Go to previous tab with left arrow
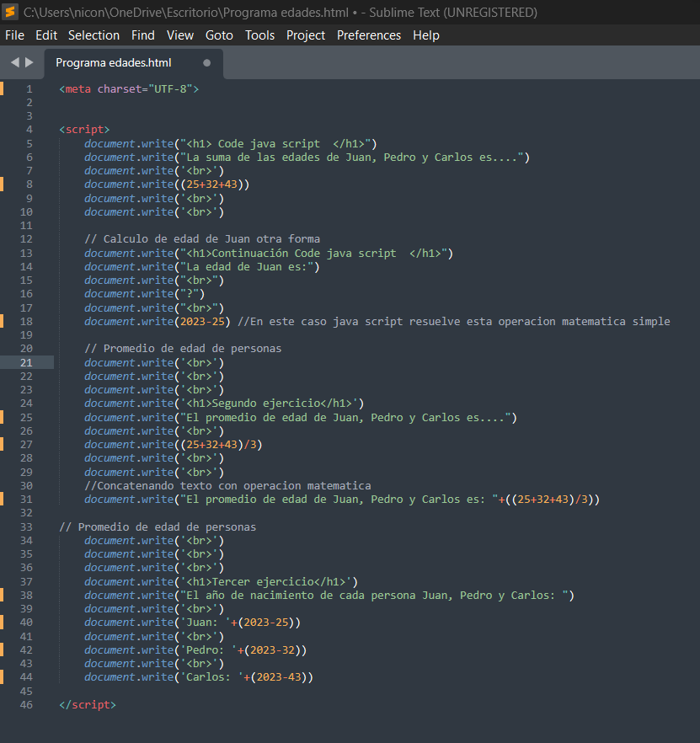700x743 pixels. 15,62
